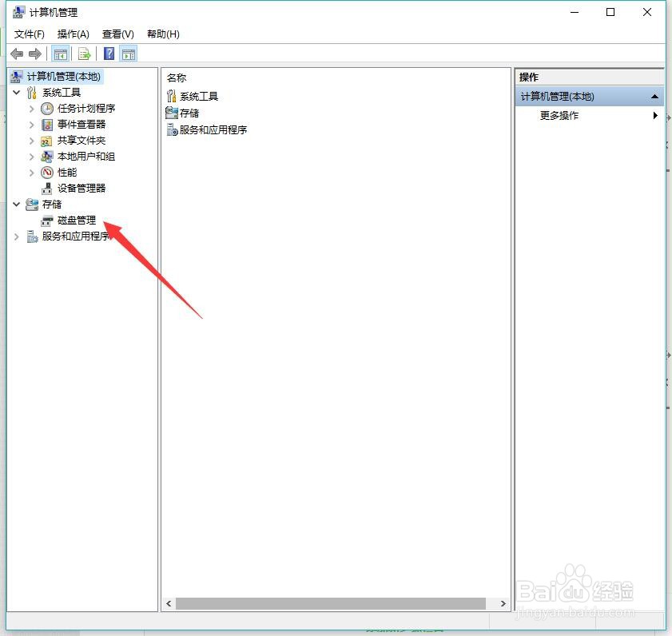Maximize the 计算机管理 window
672x636 pixels.
[610, 13]
